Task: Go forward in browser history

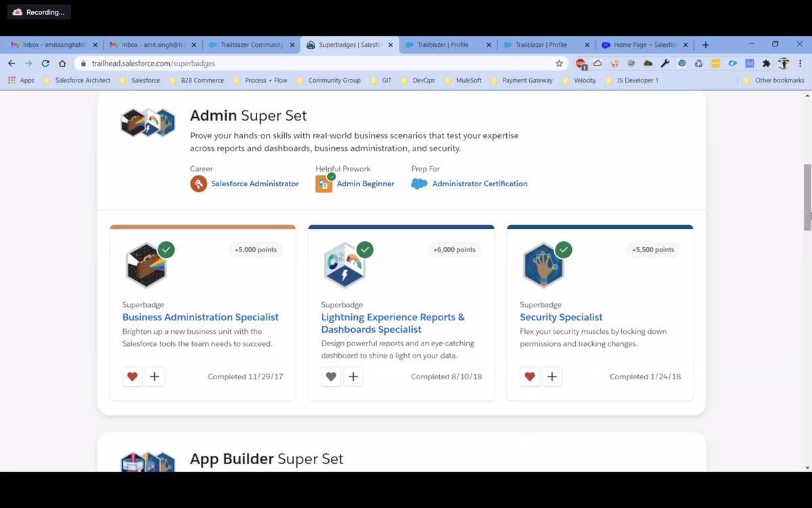Action: (x=28, y=63)
